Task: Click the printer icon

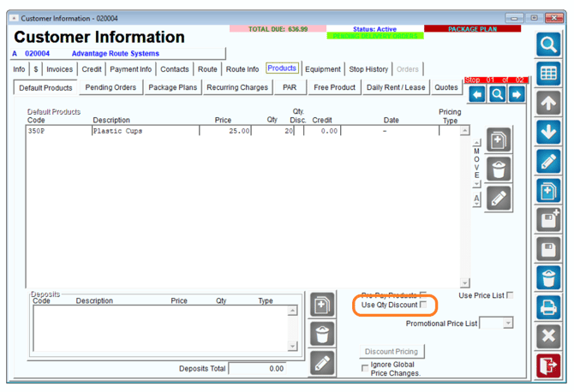Action: 548,307
